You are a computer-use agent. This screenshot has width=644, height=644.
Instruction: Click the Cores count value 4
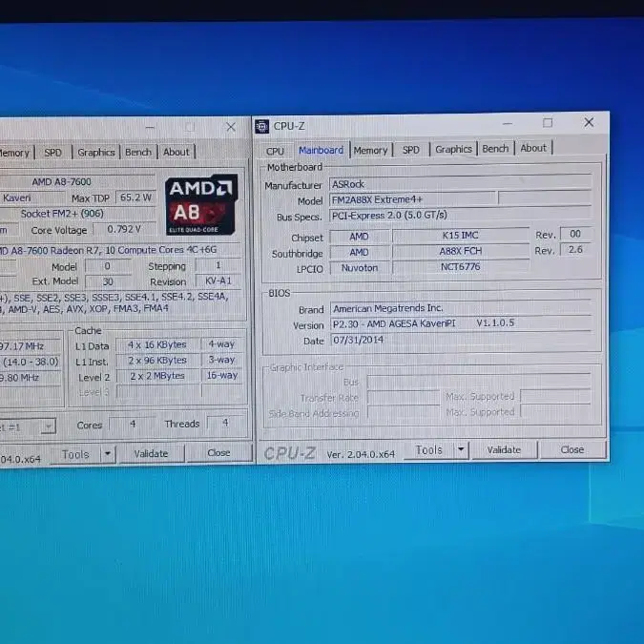[133, 424]
